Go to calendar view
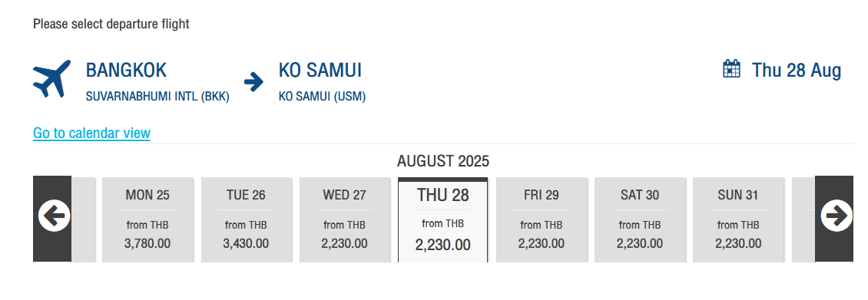The width and height of the screenshot is (868, 300). click(92, 134)
